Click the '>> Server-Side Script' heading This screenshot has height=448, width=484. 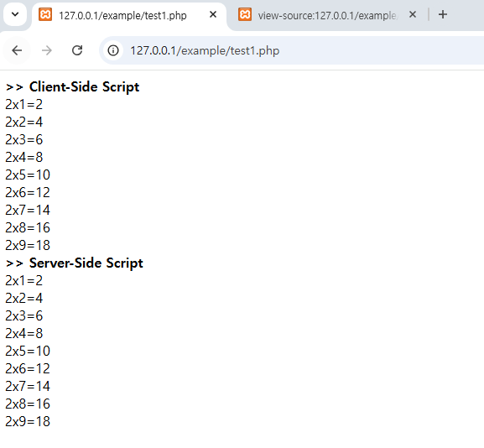coord(75,263)
